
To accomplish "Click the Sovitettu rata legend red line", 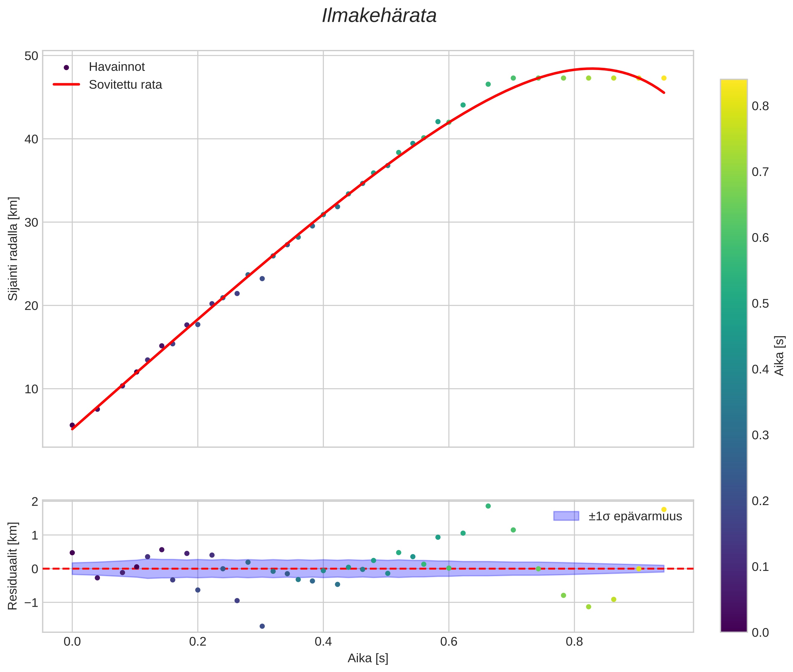I will point(66,85).
